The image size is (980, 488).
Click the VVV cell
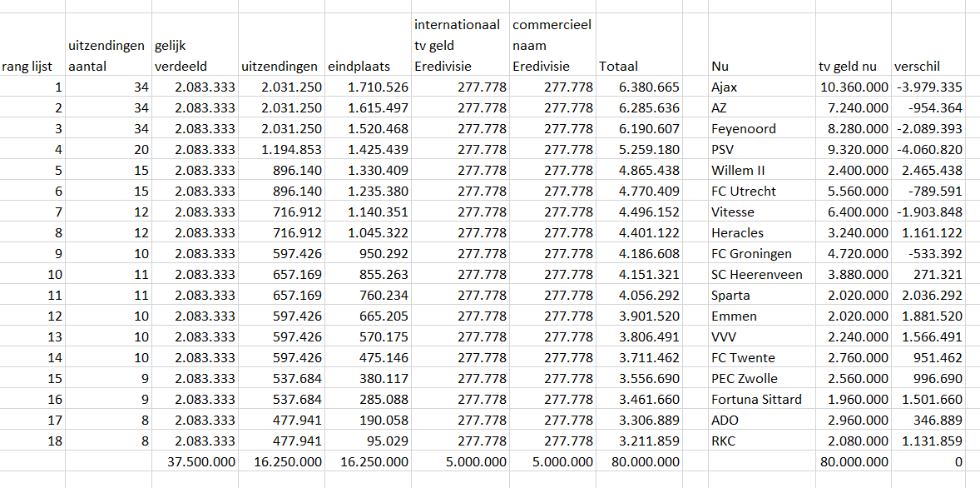tap(761, 337)
